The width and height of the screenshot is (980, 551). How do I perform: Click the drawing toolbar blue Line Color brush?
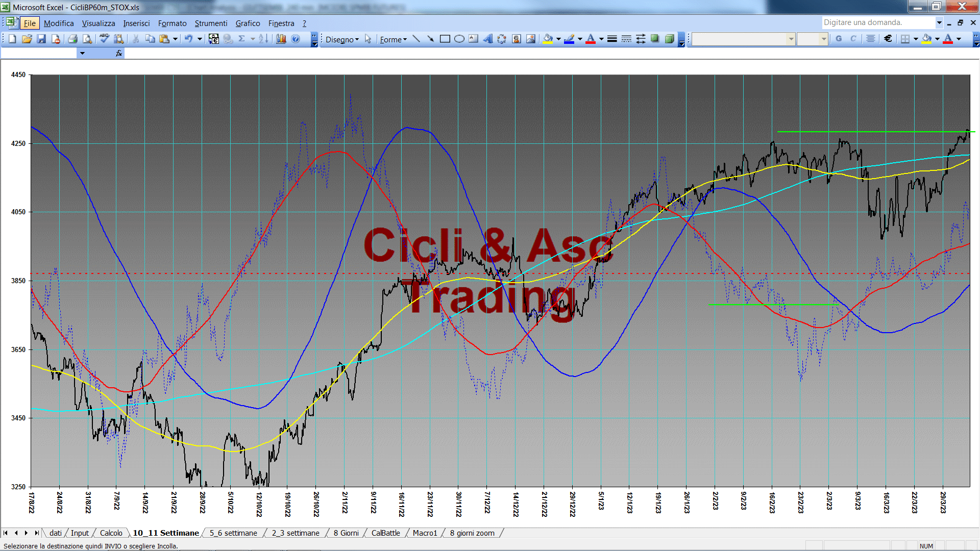pyautogui.click(x=570, y=39)
